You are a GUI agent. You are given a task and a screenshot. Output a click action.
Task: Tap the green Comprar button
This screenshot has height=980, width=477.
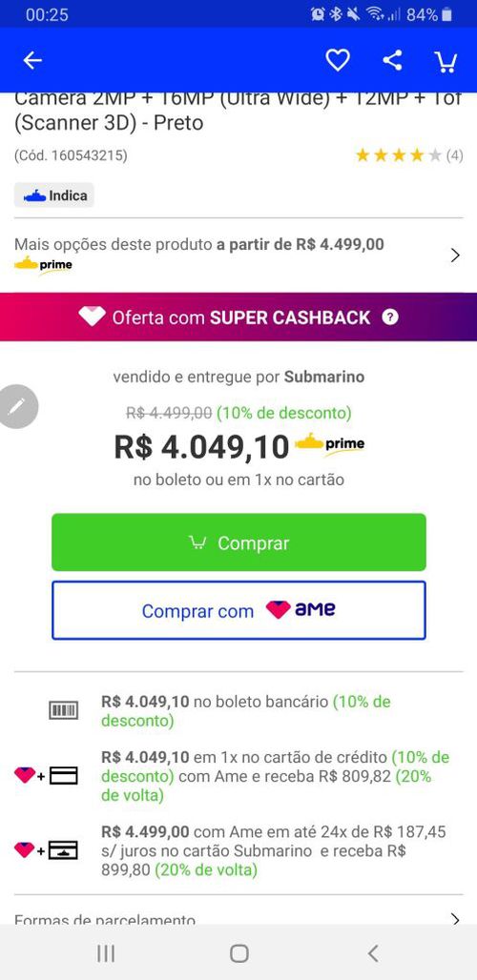point(238,542)
